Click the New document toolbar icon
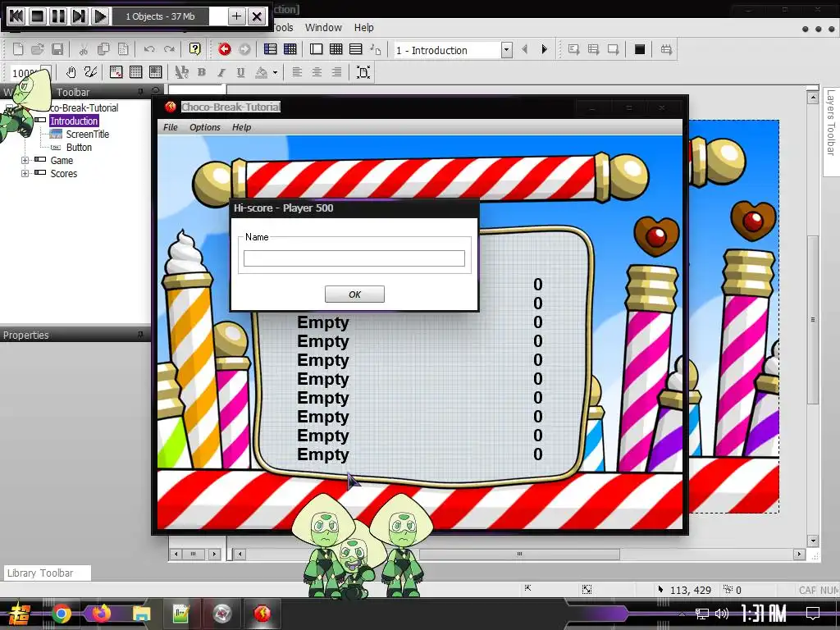The height and width of the screenshot is (630, 840). click(18, 49)
